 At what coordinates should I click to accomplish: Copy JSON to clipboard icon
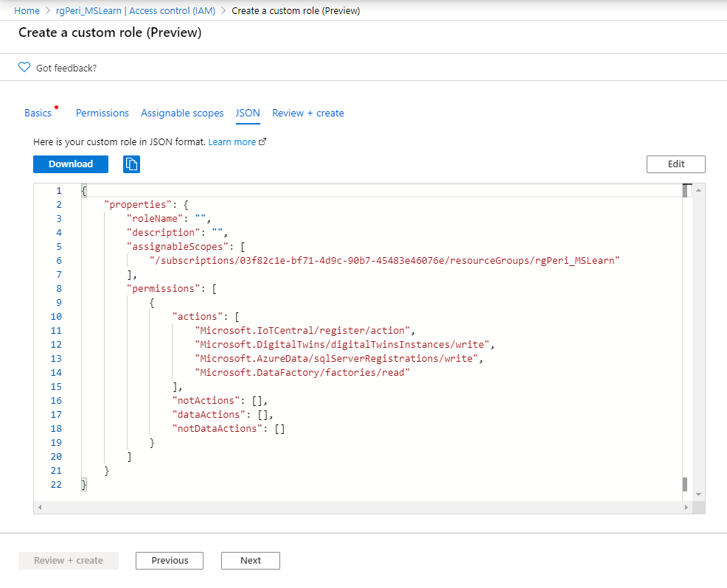[x=131, y=164]
